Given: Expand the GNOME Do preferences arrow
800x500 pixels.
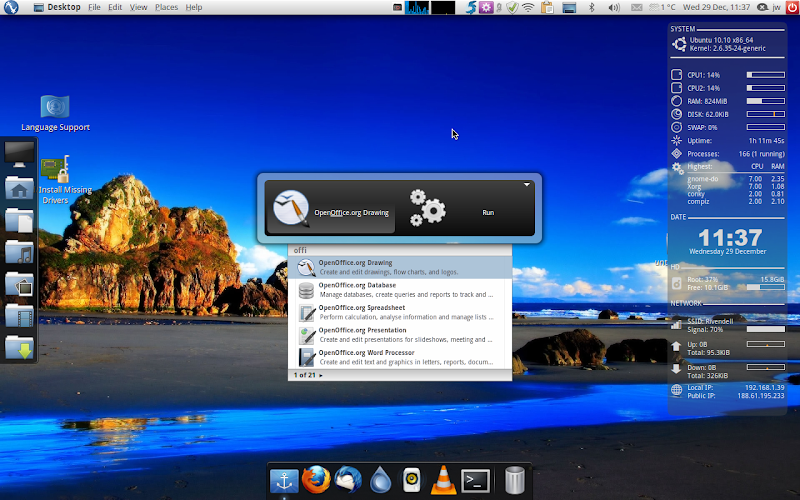Looking at the screenshot, I should (526, 185).
